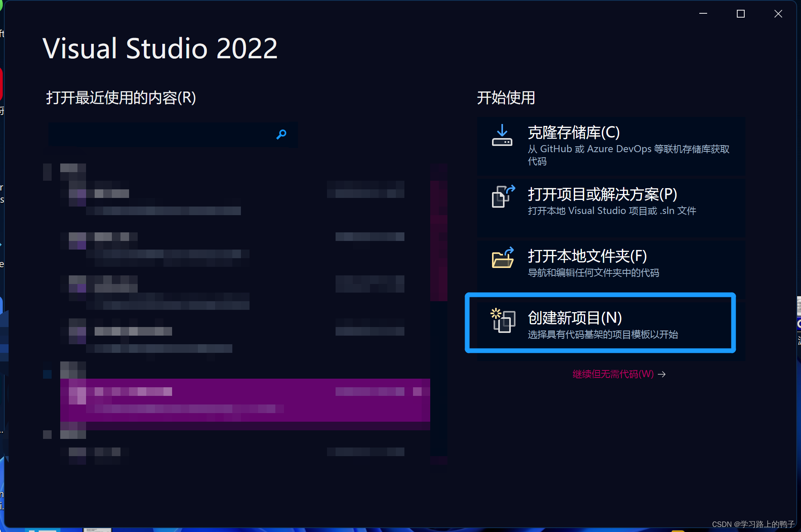Open the 继续但无需代码(W) link
801x532 pixels.
tap(613, 374)
